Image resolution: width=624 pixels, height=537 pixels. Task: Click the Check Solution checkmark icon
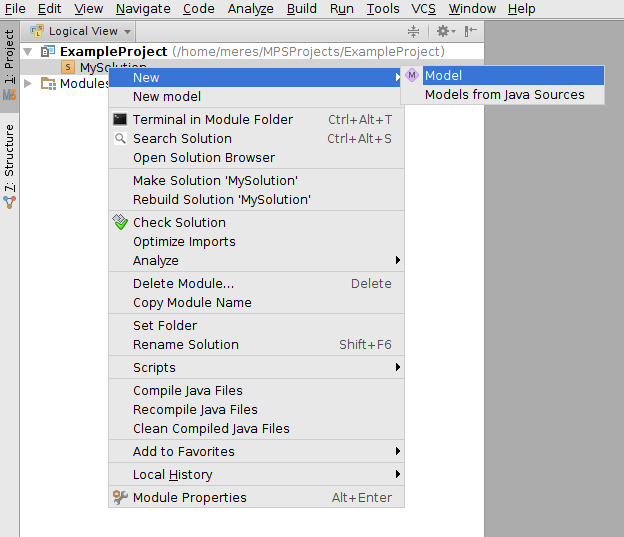[x=120, y=222]
